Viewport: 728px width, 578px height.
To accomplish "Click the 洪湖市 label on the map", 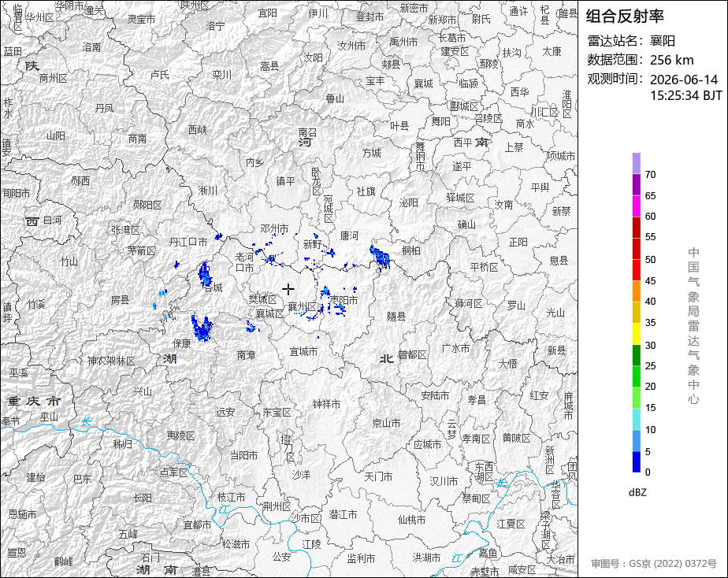I will point(426,558).
